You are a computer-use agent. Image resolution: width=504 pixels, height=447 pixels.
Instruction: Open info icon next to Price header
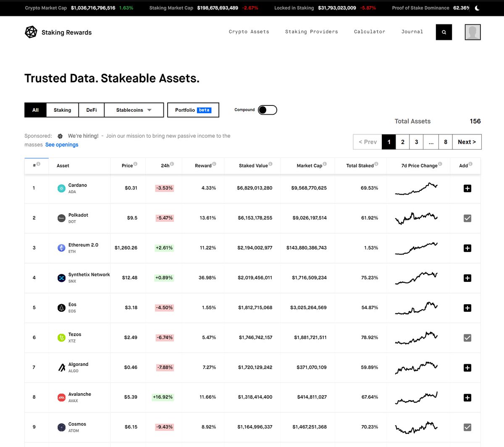135,164
